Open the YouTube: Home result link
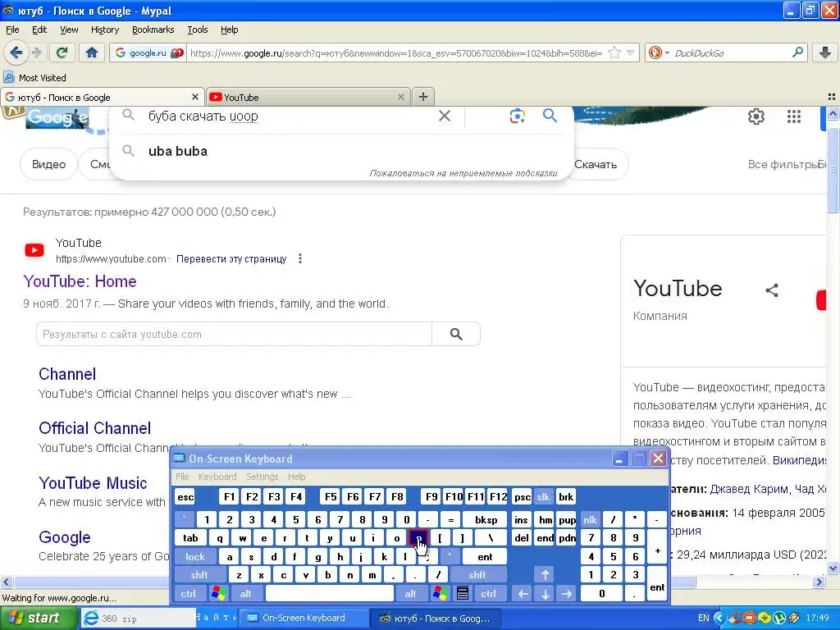This screenshot has height=630, width=840. (80, 281)
